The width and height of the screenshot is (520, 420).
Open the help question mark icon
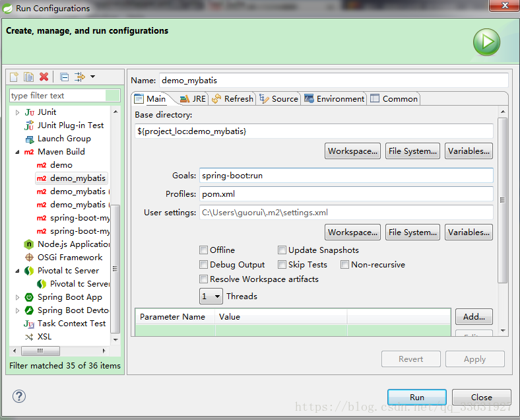click(19, 396)
